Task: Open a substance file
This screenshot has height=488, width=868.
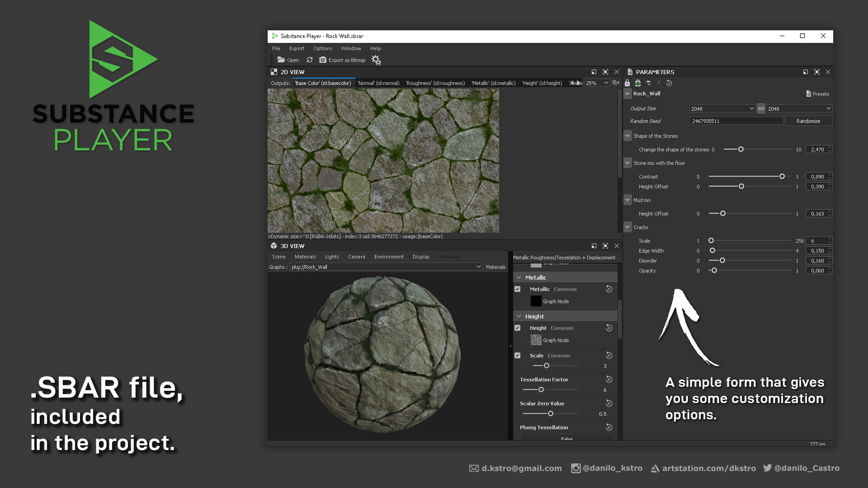Action: tap(288, 60)
